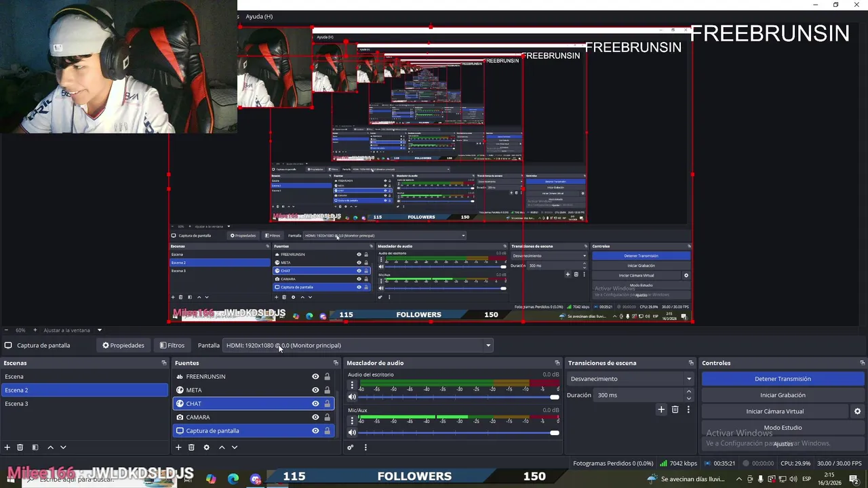Open advanced audio properties gears icon

pyautogui.click(x=351, y=447)
